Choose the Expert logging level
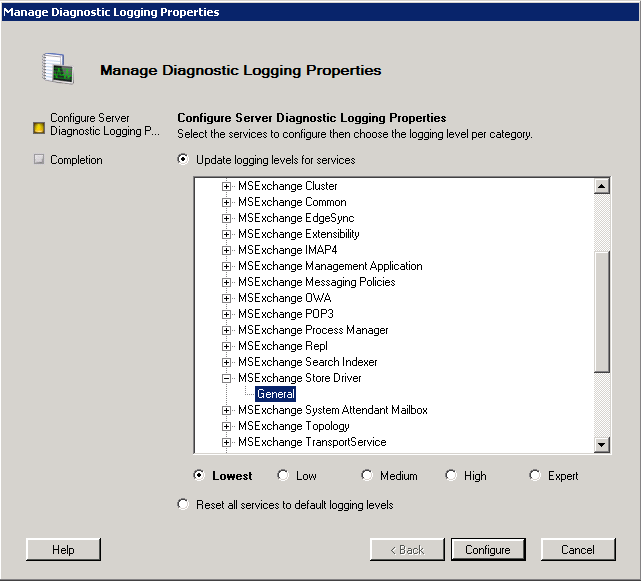This screenshot has width=641, height=581. 535,475
